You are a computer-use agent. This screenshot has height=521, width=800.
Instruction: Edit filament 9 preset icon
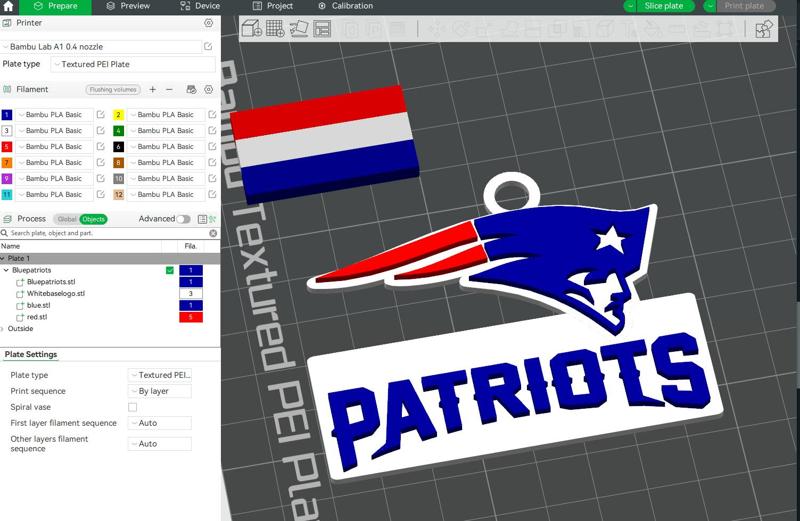(x=101, y=178)
